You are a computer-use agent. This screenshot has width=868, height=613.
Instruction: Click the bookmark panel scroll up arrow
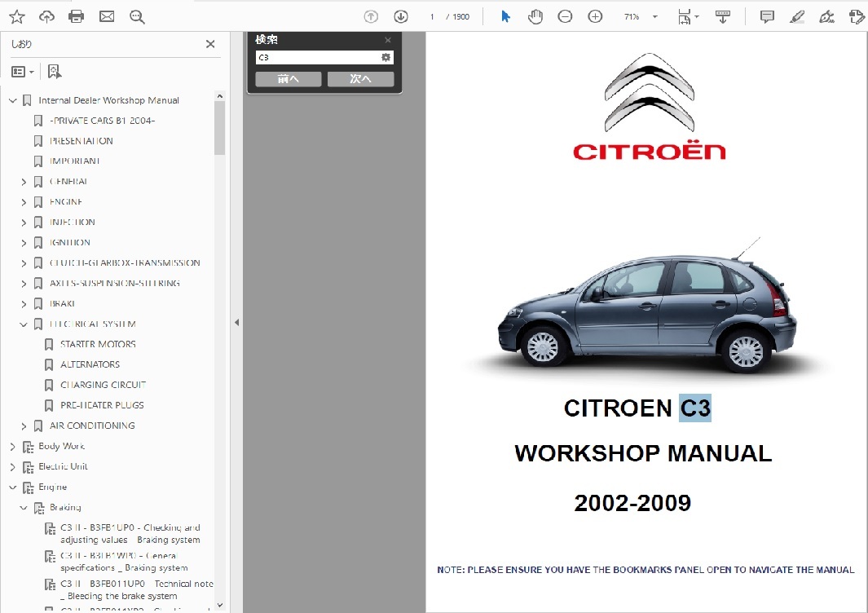(220, 96)
